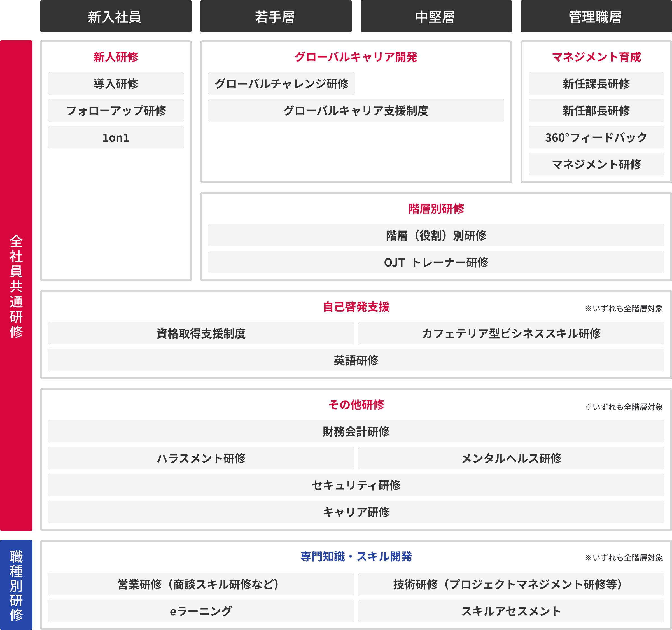
Task: Select the メンタルヘルス研修 box
Action: pos(511,458)
